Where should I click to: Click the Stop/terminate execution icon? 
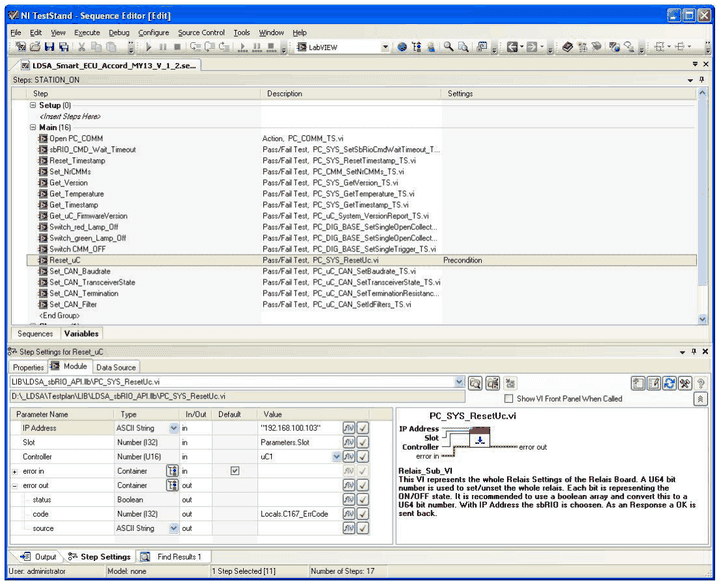[x=177, y=47]
